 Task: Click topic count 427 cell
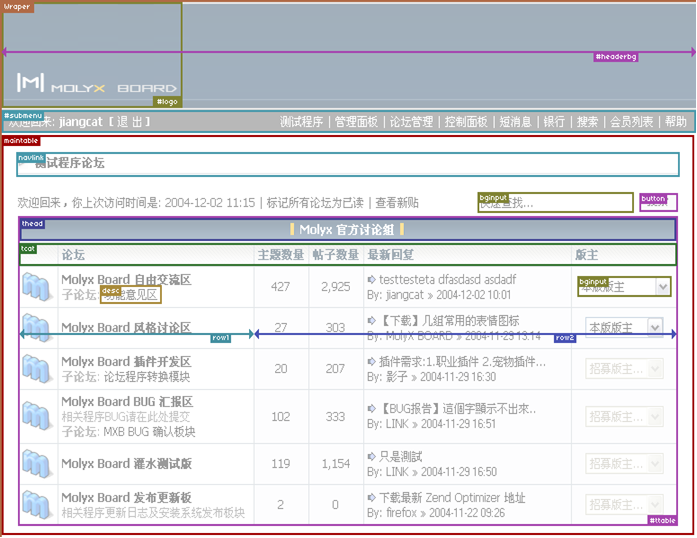(280, 287)
